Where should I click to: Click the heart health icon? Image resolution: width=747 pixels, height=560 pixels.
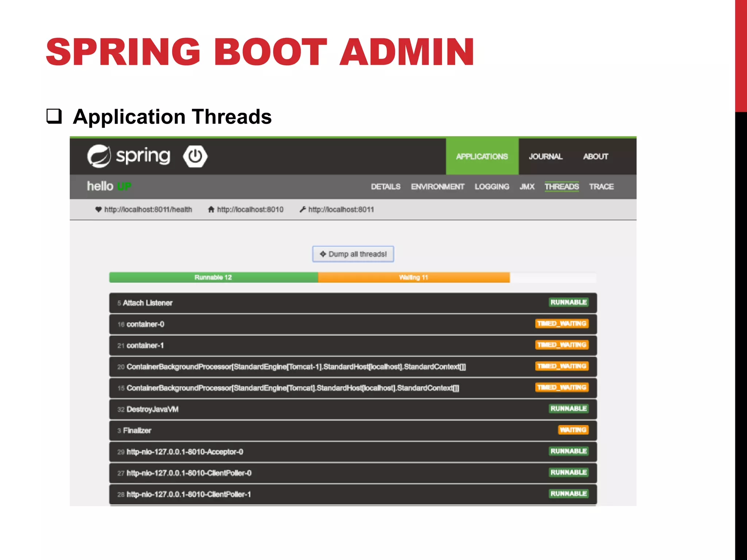click(x=98, y=210)
